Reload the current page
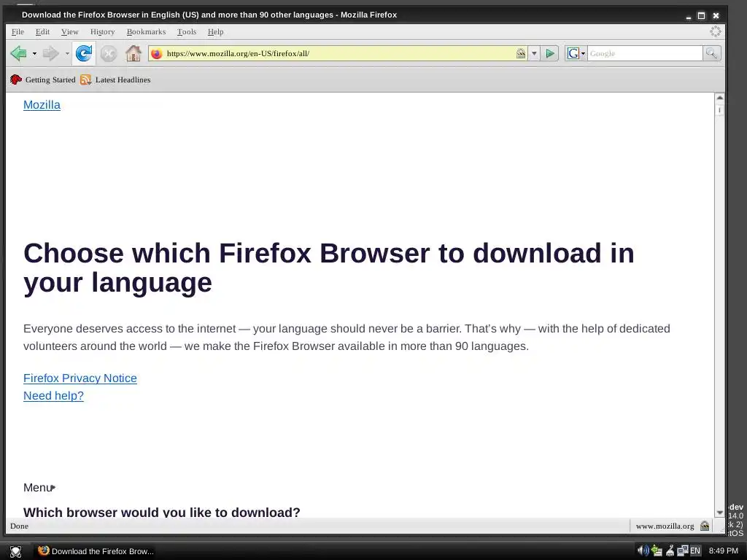This screenshot has height=560, width=747. tap(84, 53)
